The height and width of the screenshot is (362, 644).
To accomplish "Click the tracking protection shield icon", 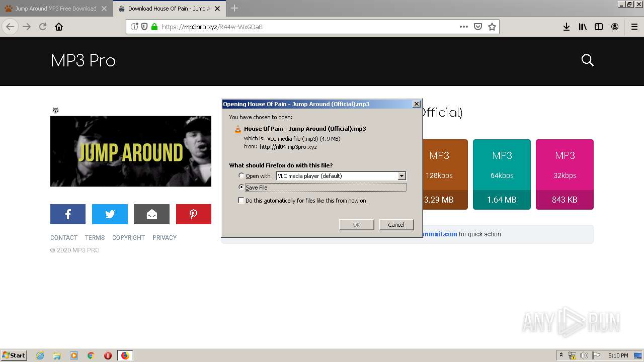I will pos(144,27).
